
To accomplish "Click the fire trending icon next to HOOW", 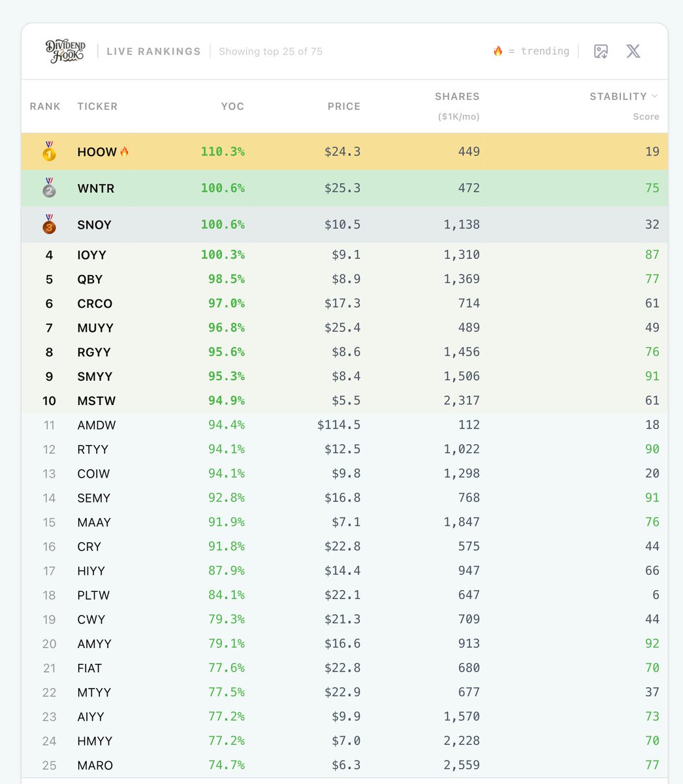I will 124,151.
